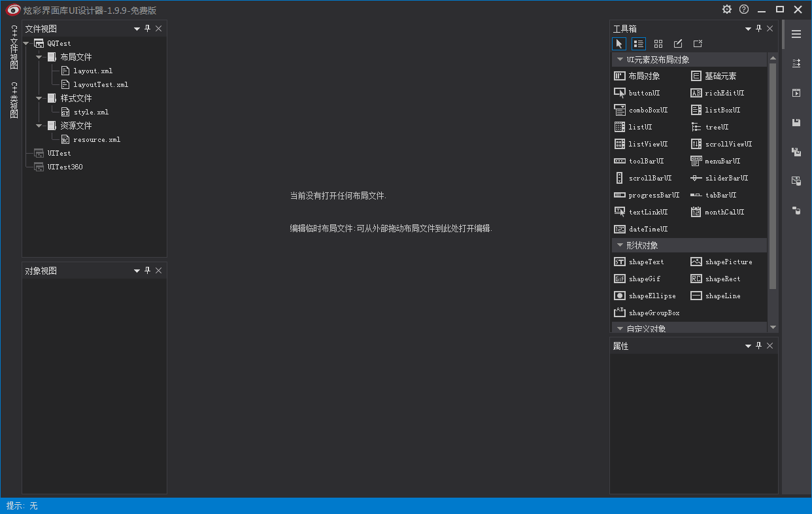Open the hamburger menu on the right sidebar
The width and height of the screenshot is (812, 514).
[796, 34]
